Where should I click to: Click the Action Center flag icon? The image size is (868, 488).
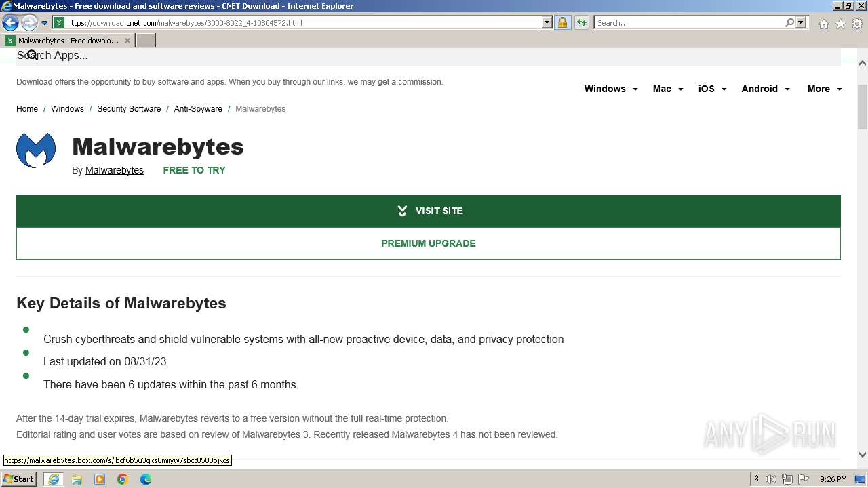click(803, 479)
